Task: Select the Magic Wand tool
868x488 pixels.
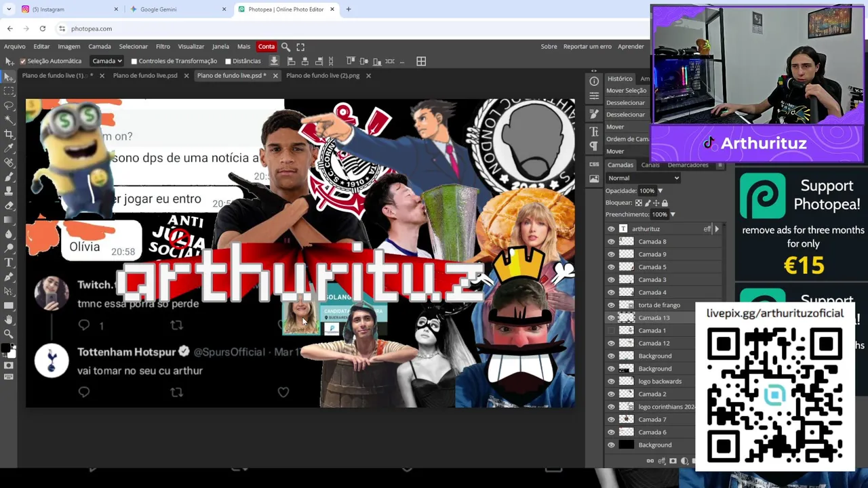Action: coord(9,119)
